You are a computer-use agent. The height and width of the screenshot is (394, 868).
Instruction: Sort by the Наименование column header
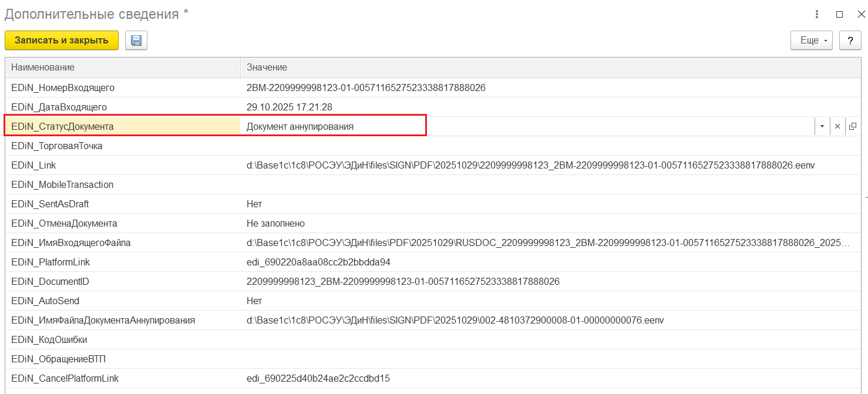click(x=122, y=68)
